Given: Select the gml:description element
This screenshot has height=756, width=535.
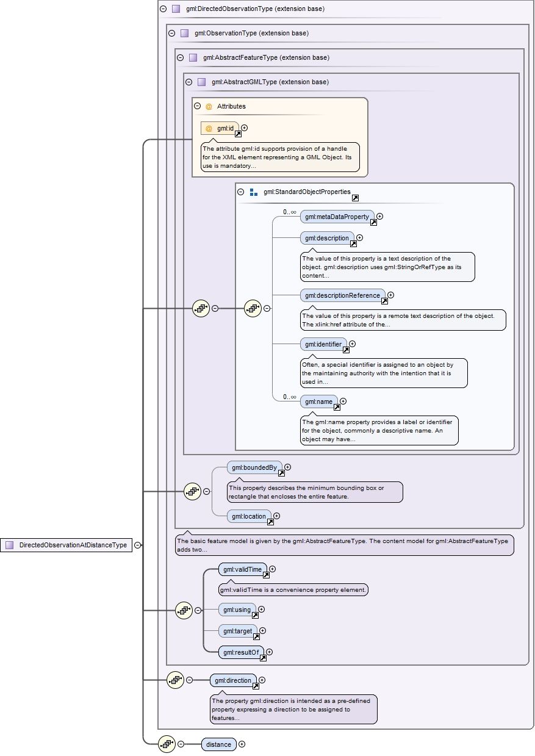Looking at the screenshot, I should click(x=327, y=238).
